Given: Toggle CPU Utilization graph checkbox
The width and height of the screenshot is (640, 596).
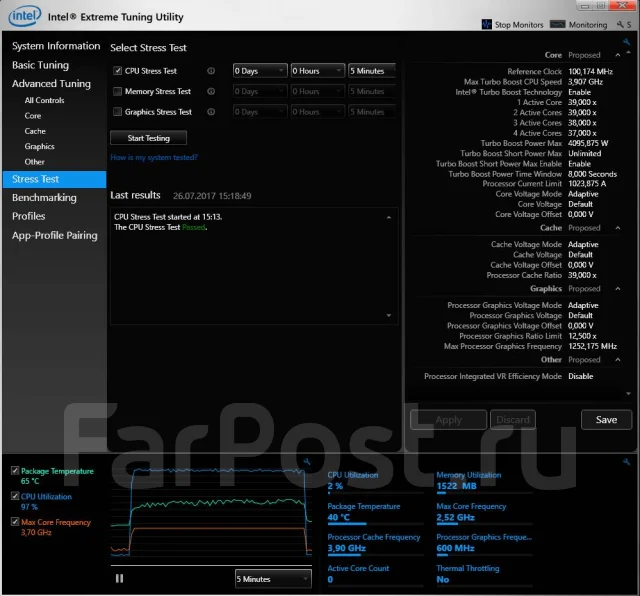Looking at the screenshot, I should 15,496.
